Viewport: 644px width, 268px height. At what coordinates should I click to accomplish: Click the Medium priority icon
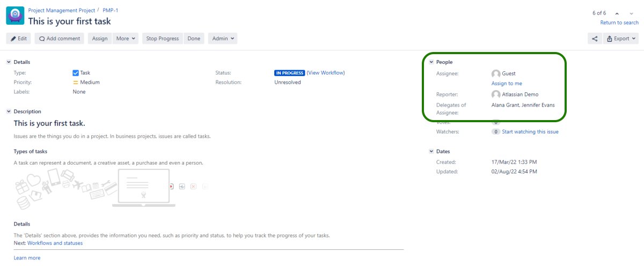pos(76,83)
